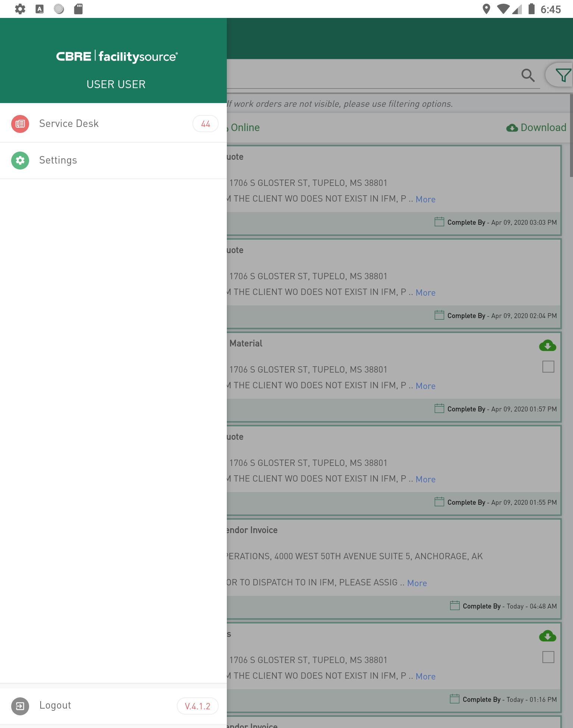Viewport: 573px width, 728px height.
Task: Click the Service Desk 44 count badge
Action: click(206, 124)
